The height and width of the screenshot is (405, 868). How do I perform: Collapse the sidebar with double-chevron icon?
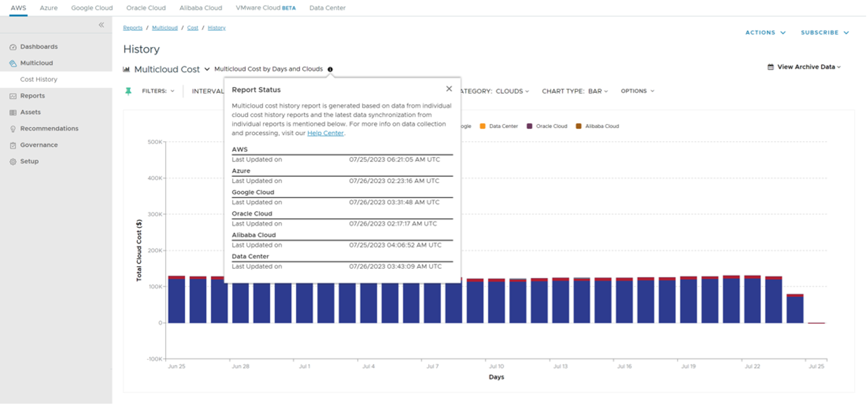pos(101,25)
